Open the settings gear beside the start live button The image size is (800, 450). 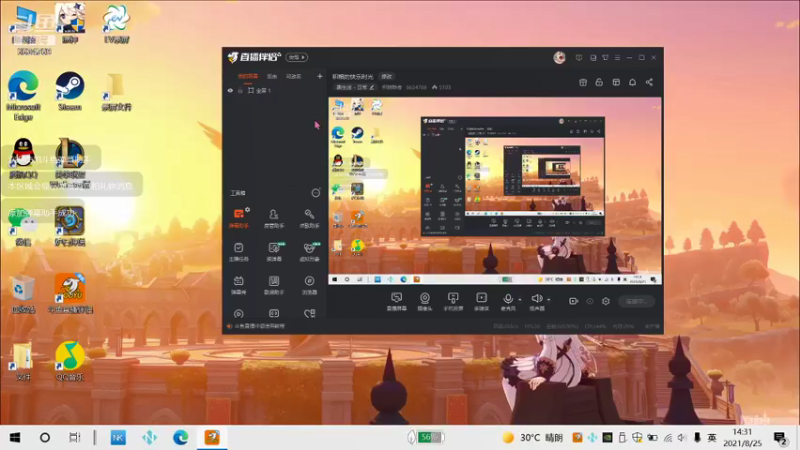[x=606, y=301]
